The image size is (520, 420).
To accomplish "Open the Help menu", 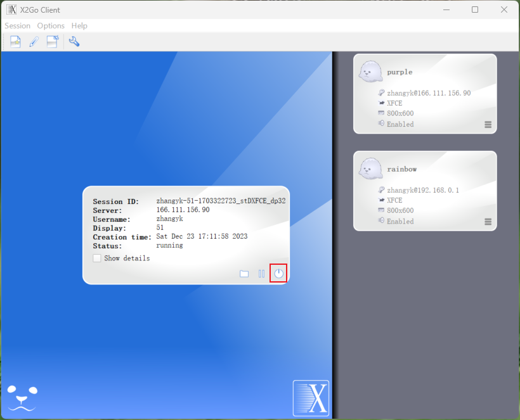I will [x=79, y=26].
